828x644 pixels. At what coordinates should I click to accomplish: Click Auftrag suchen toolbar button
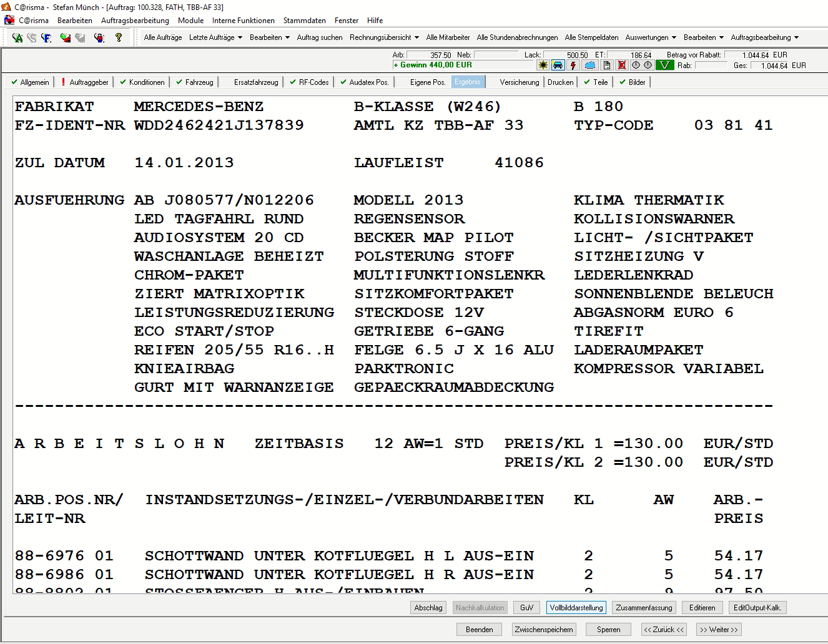coord(320,37)
